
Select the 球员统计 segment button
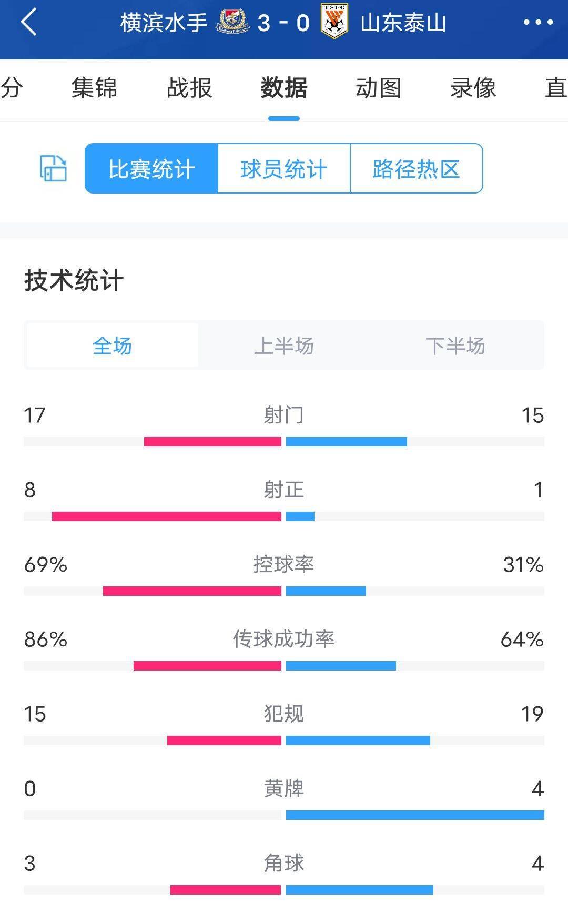(x=284, y=168)
